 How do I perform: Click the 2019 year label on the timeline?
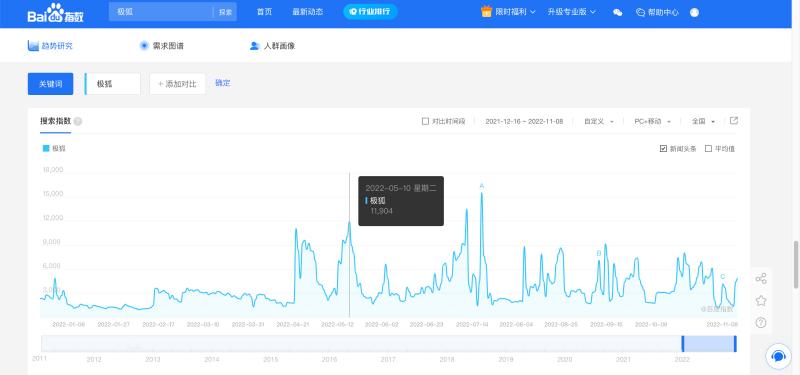pos(506,360)
